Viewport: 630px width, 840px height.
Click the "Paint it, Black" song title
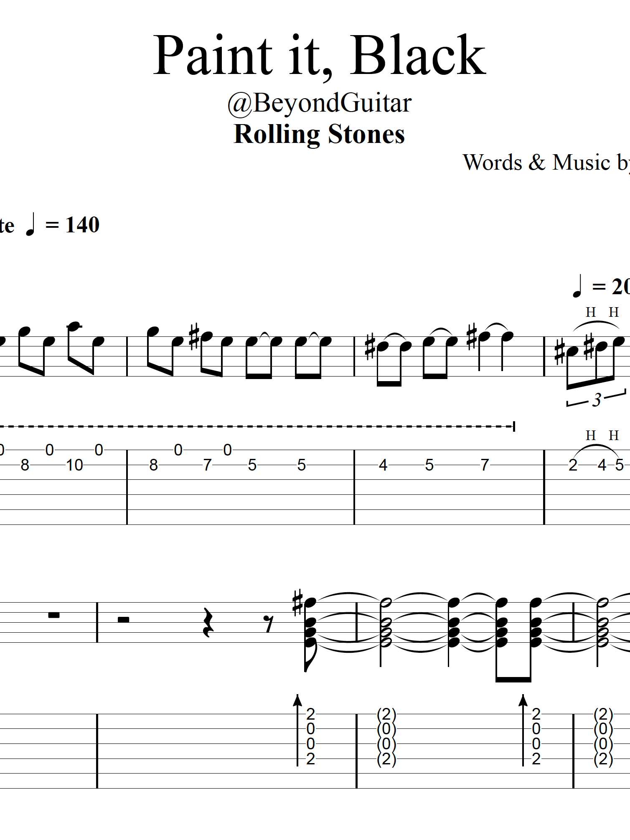pyautogui.click(x=319, y=55)
